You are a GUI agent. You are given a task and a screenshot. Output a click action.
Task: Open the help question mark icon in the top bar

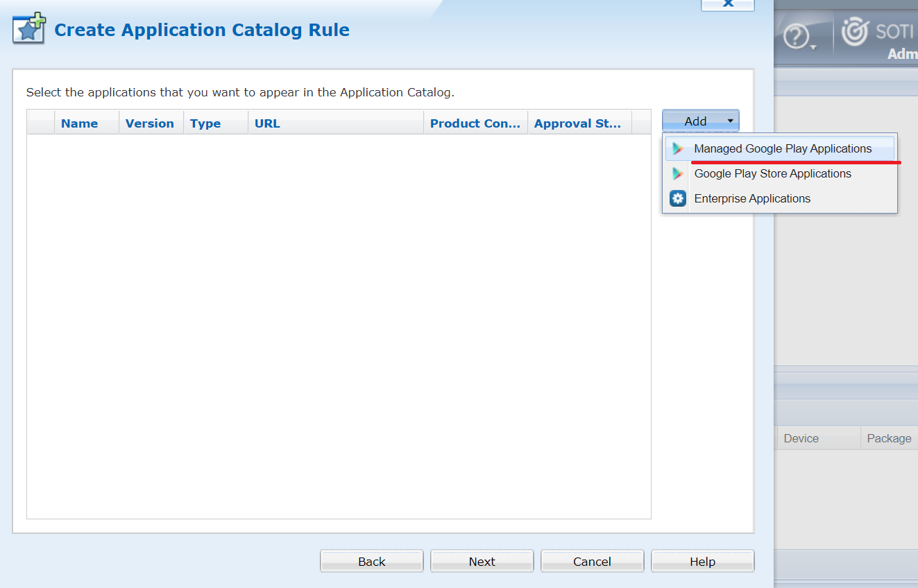pyautogui.click(x=796, y=36)
